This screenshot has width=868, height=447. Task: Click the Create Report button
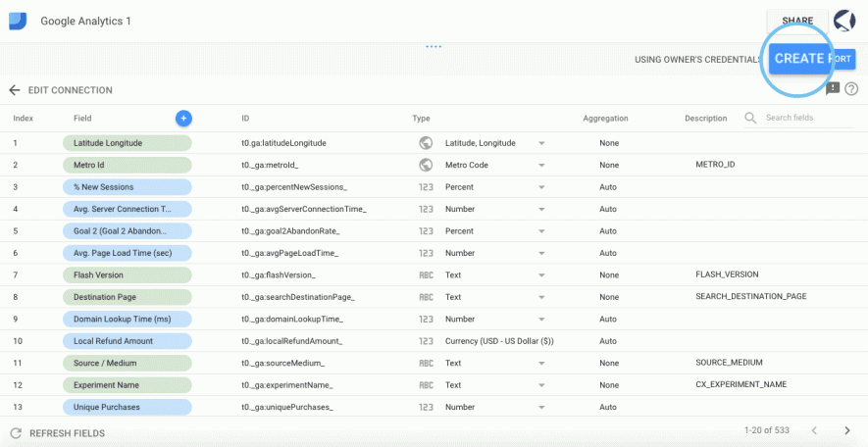click(x=812, y=59)
